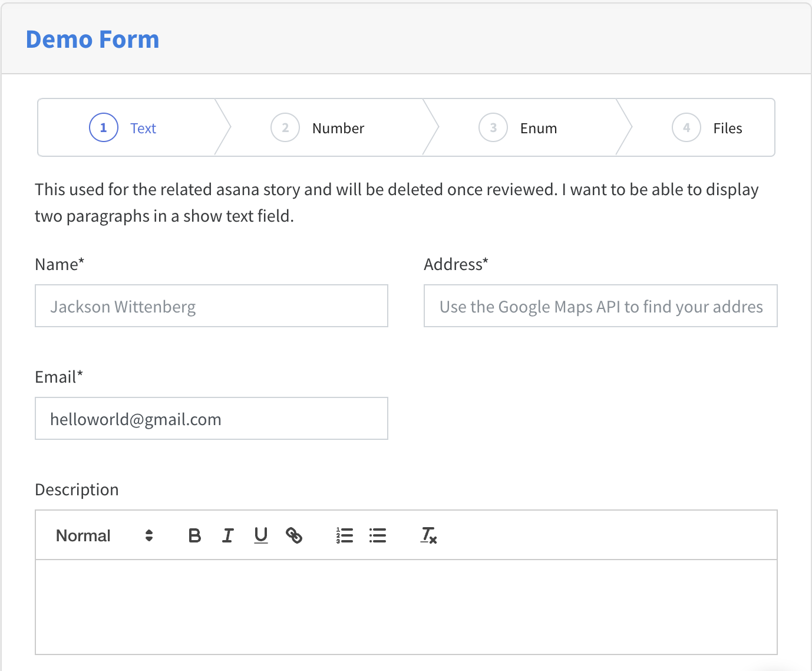The width and height of the screenshot is (812, 671).
Task: Open the Normal heading style dropdown
Action: tap(105, 535)
